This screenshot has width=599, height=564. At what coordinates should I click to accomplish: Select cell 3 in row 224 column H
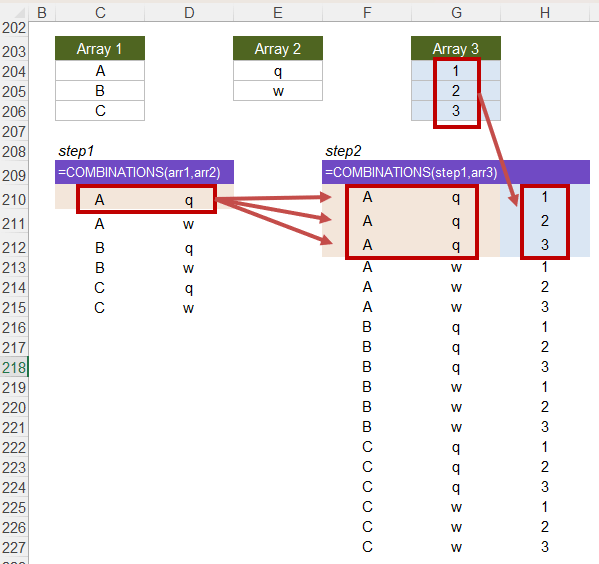click(545, 487)
